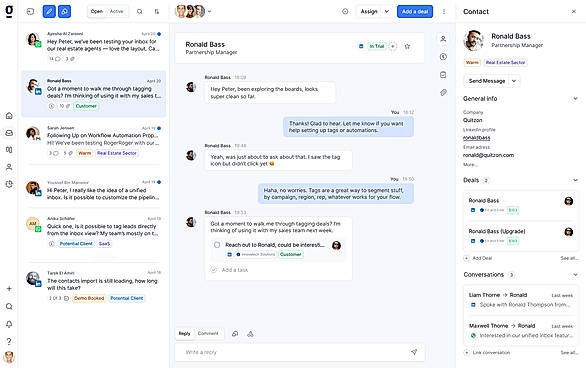Open tasks clipboard icon in side strip

coord(443,75)
